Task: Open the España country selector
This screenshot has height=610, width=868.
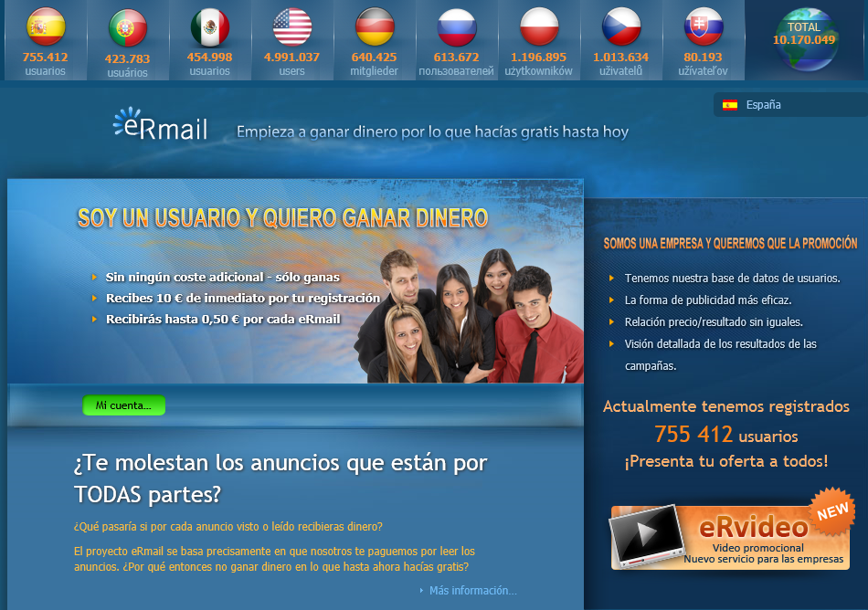Action: tap(790, 104)
